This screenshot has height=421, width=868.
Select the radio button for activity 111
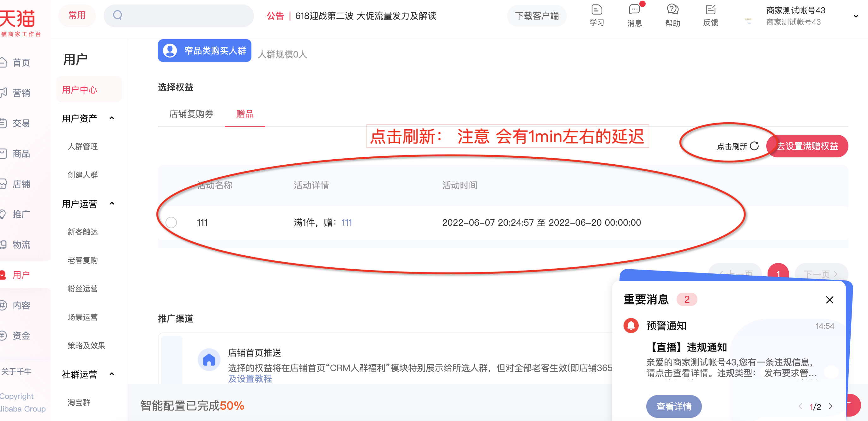point(171,223)
